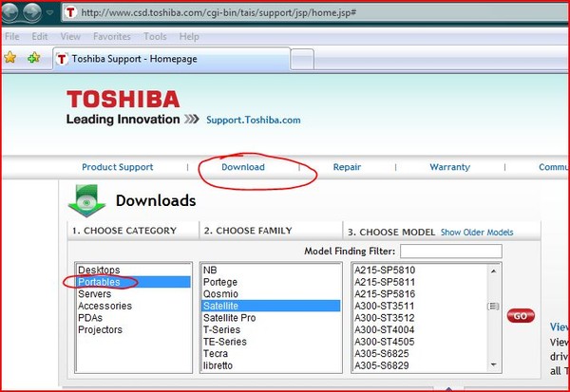Screen dimensions: 570x392
Task: Choose model A215-SP5816
Action: [420, 294]
